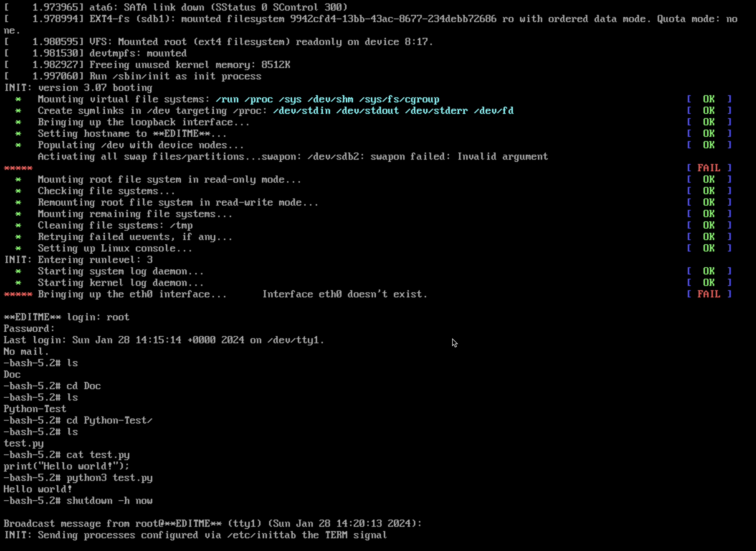Click the FAIL status for swap activation
756x551 pixels.
709,167
